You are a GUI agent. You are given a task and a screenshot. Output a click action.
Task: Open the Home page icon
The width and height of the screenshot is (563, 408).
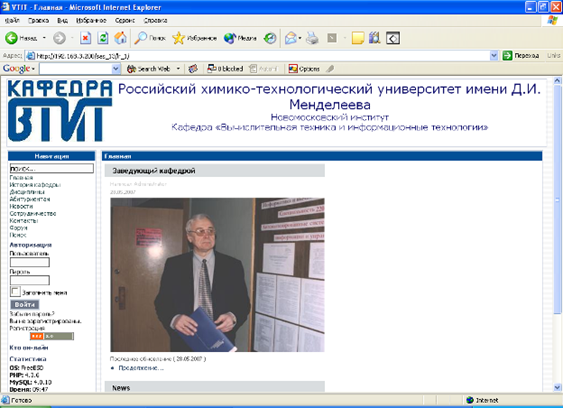(x=121, y=38)
